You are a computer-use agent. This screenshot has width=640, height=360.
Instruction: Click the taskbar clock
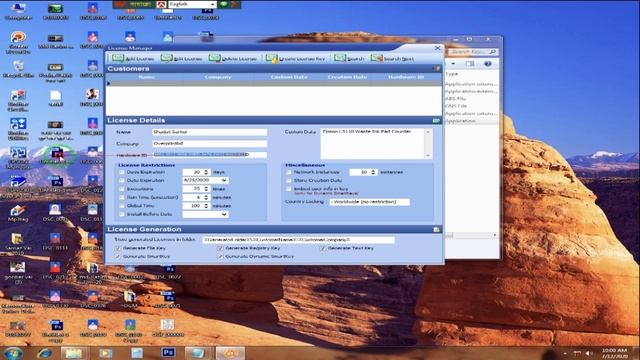click(x=614, y=353)
